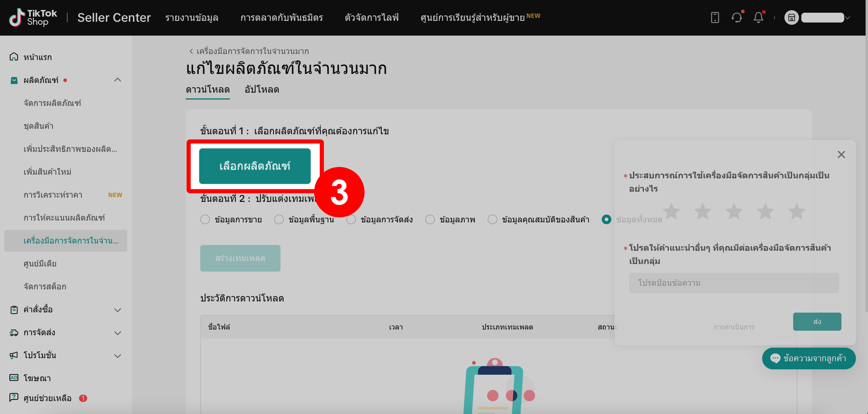Viewport: 868px width, 414px height.
Task: Click the shop icon near account name
Action: [x=791, y=18]
